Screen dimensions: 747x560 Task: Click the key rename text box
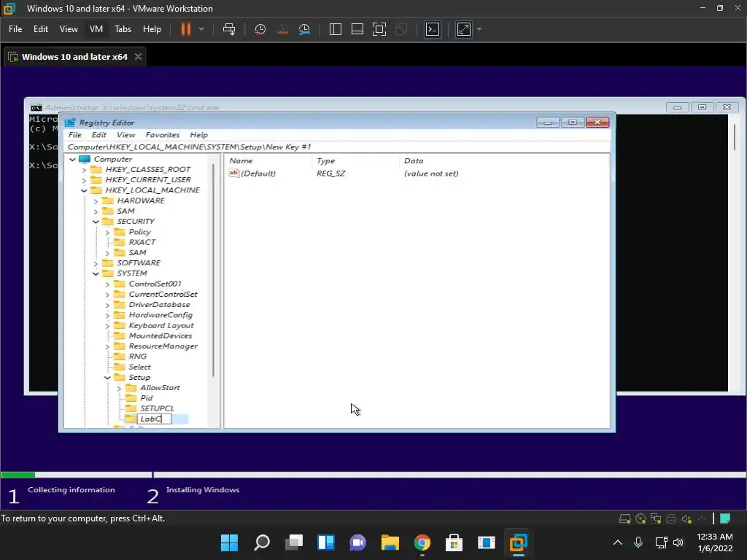pyautogui.click(x=155, y=419)
